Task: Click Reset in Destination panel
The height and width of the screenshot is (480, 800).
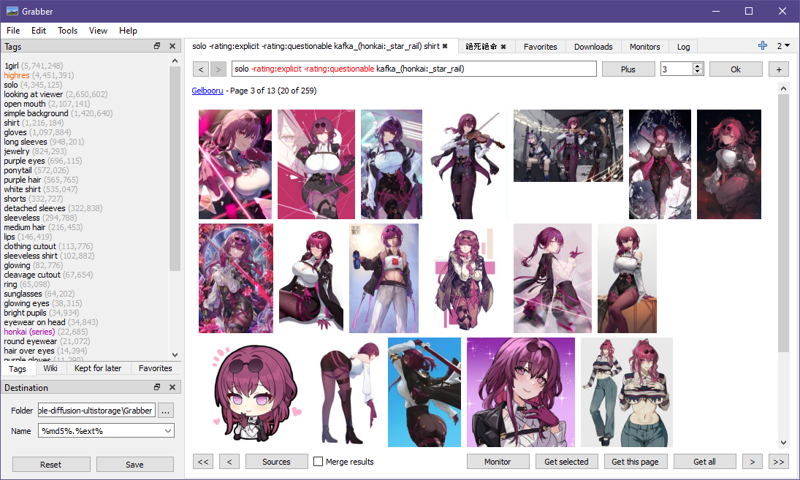Action: 51,464
